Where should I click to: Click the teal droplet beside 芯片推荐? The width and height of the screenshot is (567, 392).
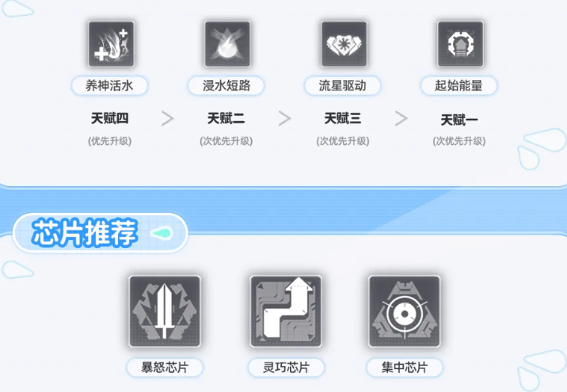[x=162, y=234]
